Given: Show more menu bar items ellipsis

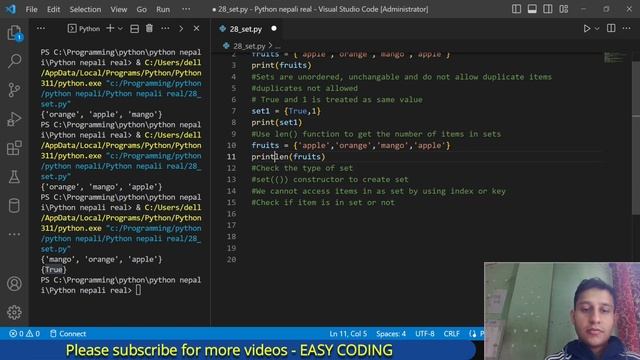Looking at the screenshot, I should tap(186, 9).
